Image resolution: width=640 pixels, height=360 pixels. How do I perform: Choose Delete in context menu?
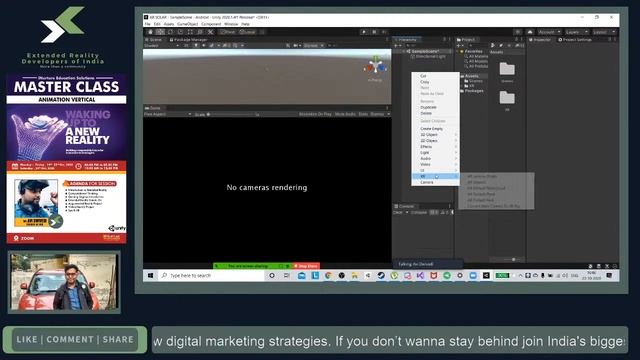(435, 113)
